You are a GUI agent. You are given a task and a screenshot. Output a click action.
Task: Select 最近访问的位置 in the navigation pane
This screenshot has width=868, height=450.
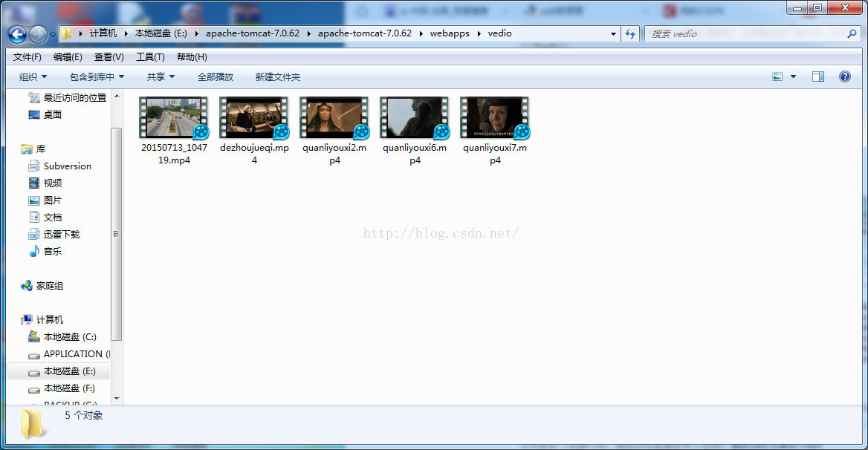pyautogui.click(x=66, y=98)
